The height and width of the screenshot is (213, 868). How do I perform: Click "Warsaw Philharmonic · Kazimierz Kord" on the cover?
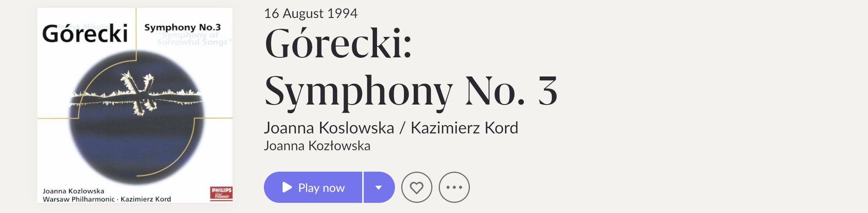[107, 199]
